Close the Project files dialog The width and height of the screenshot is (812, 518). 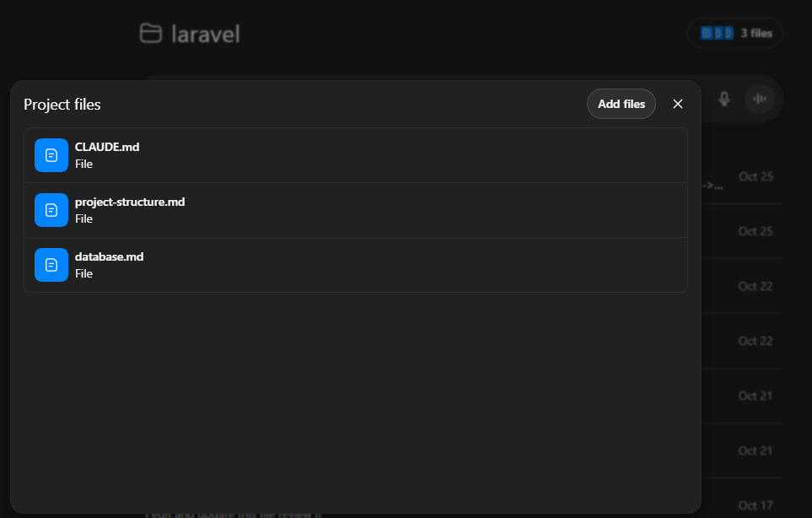678,104
